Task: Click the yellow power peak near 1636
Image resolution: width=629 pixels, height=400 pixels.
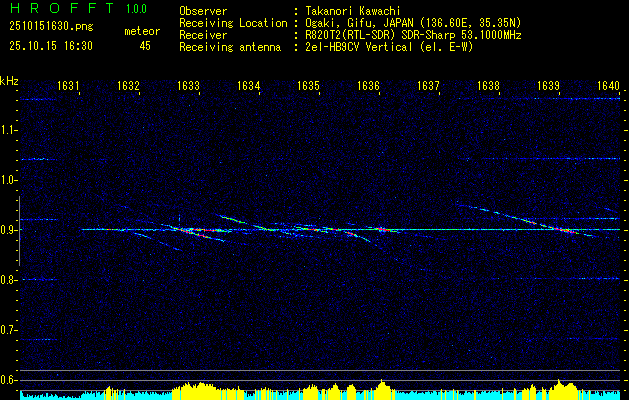Action: coord(382,388)
